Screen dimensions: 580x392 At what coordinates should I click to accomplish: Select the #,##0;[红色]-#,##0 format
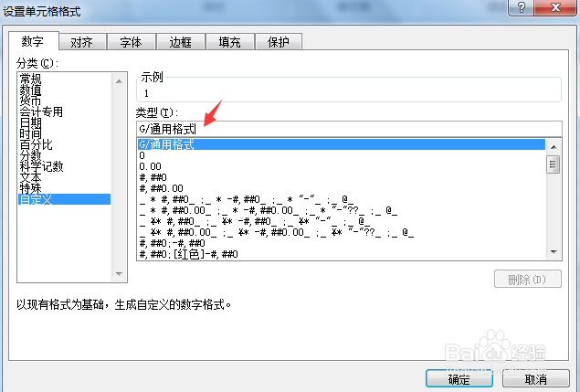[189, 254]
